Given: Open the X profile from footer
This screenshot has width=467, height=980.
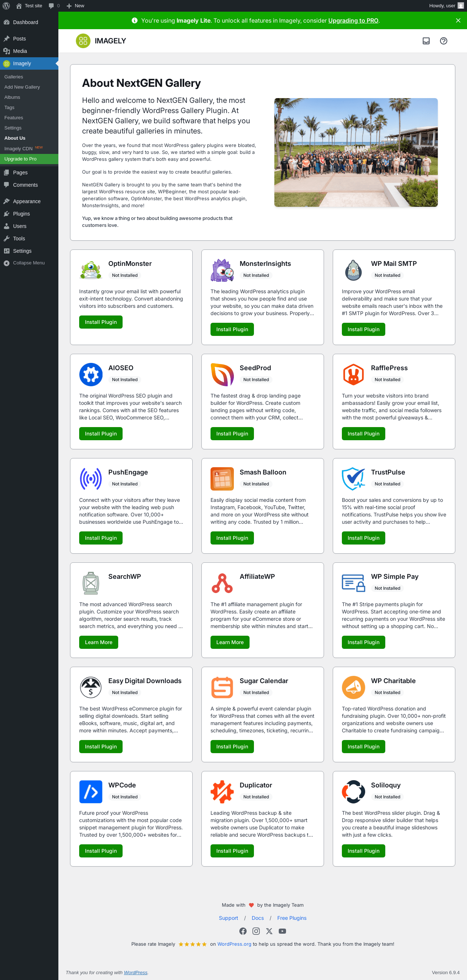Looking at the screenshot, I should pos(269,931).
